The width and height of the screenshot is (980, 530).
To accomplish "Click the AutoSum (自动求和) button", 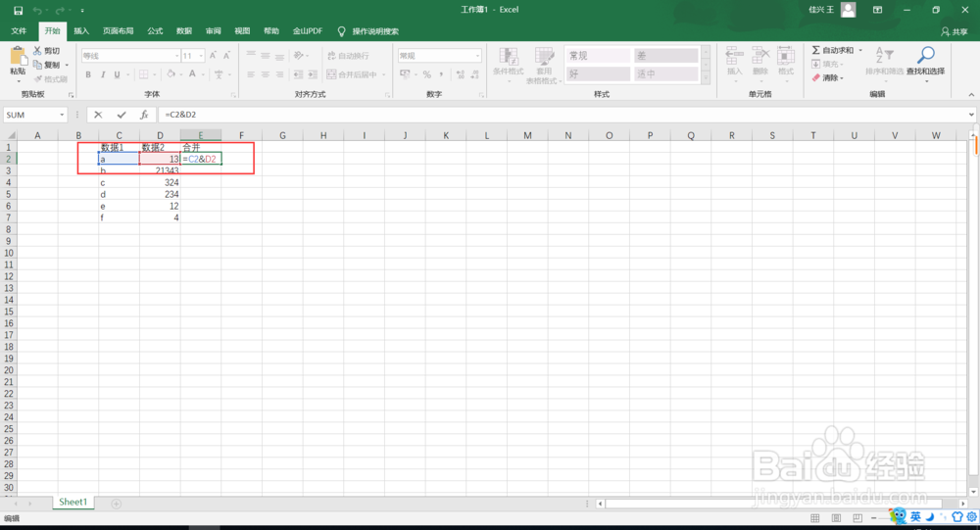I will tap(832, 50).
